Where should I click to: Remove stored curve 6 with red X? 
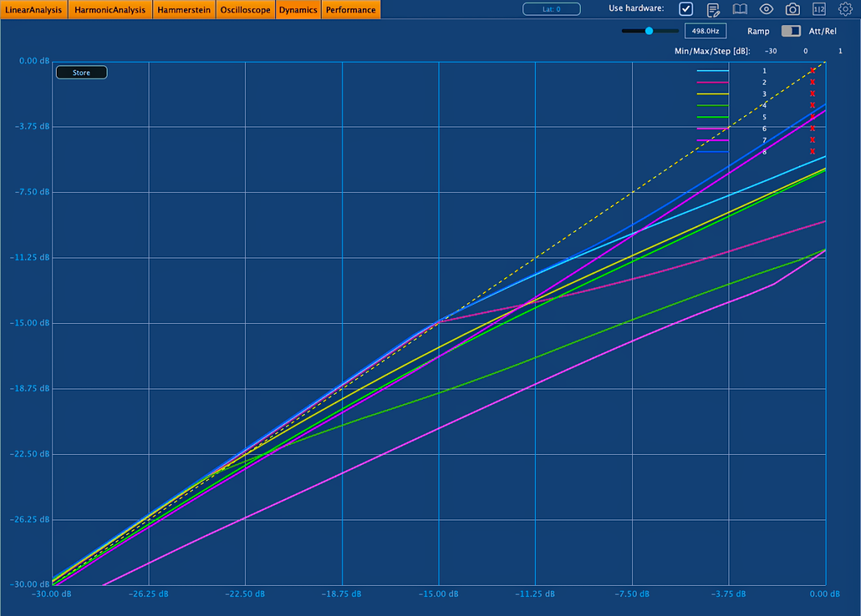coord(812,129)
